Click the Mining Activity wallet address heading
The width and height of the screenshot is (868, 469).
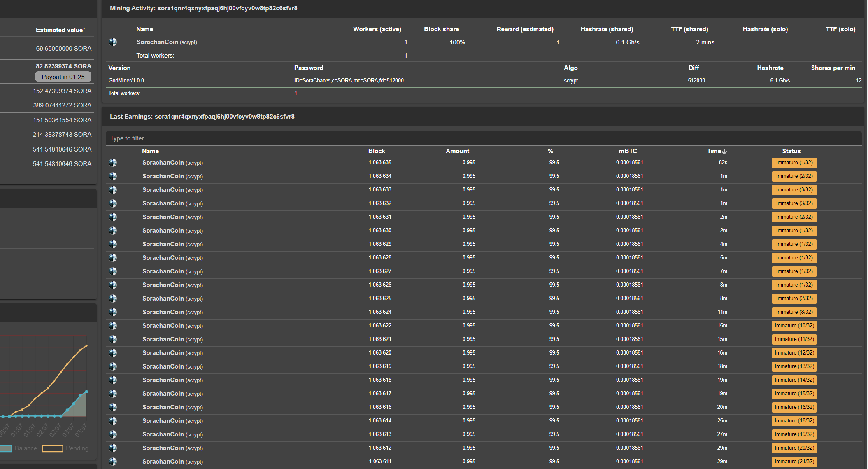click(x=204, y=8)
